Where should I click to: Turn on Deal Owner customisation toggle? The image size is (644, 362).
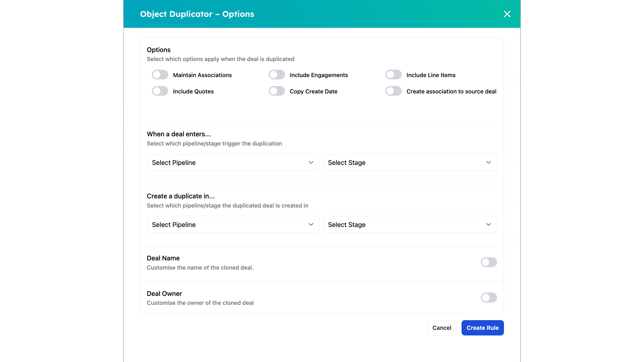point(488,298)
